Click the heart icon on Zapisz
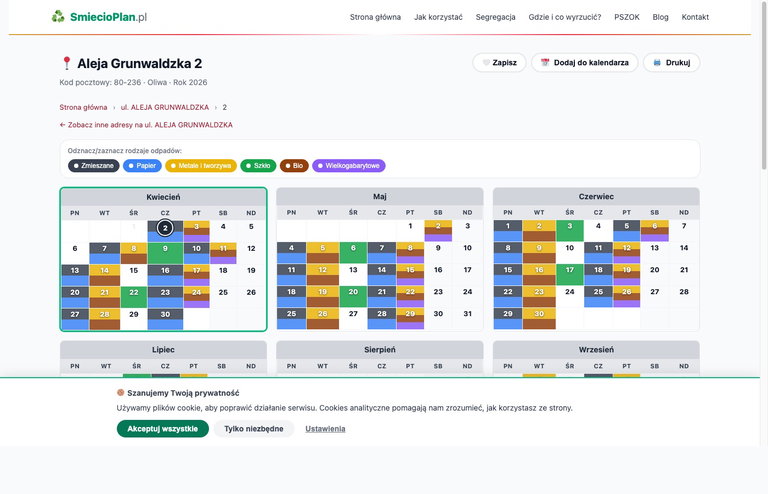Screen dimensions: 768x494 tap(487, 63)
